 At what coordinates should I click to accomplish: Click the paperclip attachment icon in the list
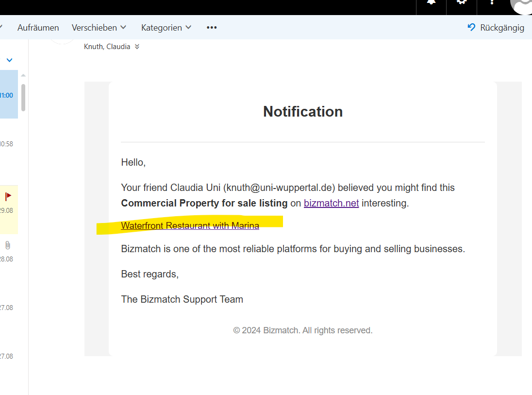8,245
